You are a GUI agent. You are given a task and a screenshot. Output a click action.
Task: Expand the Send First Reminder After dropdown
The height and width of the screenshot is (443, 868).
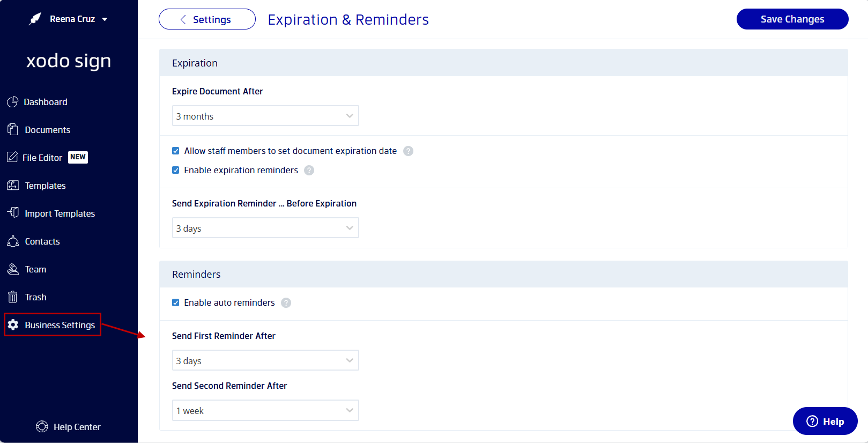[265, 360]
